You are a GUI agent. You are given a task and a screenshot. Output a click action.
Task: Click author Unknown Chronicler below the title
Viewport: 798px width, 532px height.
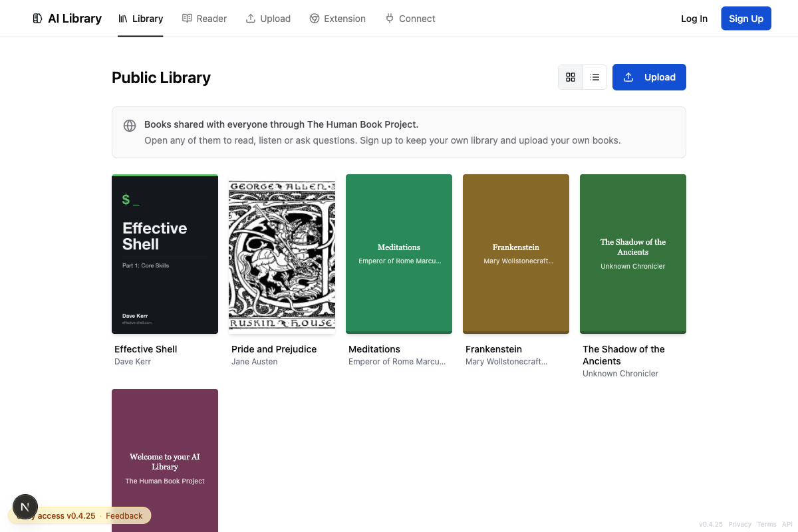(x=620, y=374)
